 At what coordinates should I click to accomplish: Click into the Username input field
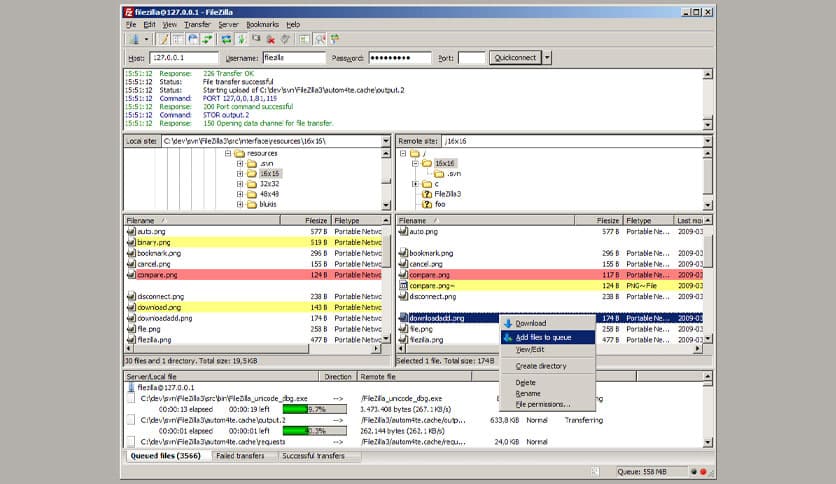294,58
